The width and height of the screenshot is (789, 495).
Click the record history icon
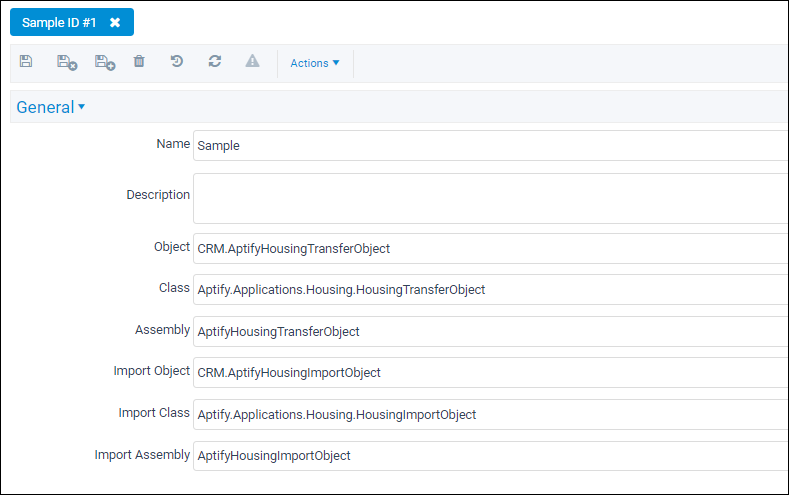click(x=177, y=61)
